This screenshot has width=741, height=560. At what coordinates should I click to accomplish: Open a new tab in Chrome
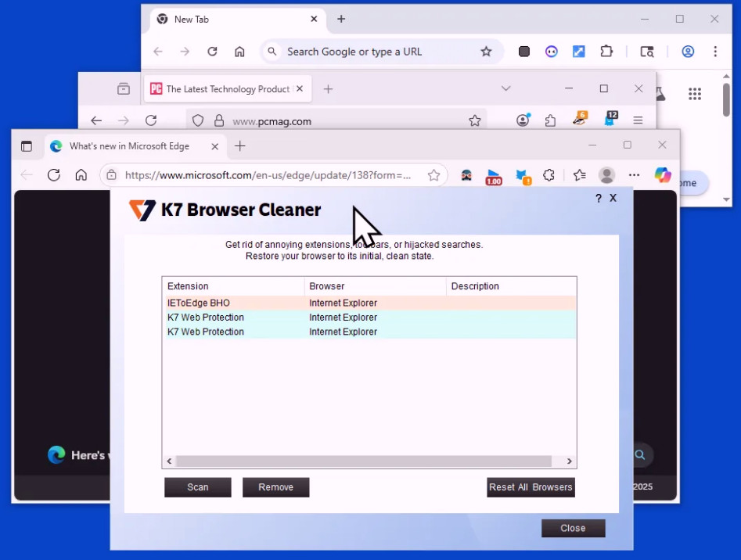coord(341,20)
